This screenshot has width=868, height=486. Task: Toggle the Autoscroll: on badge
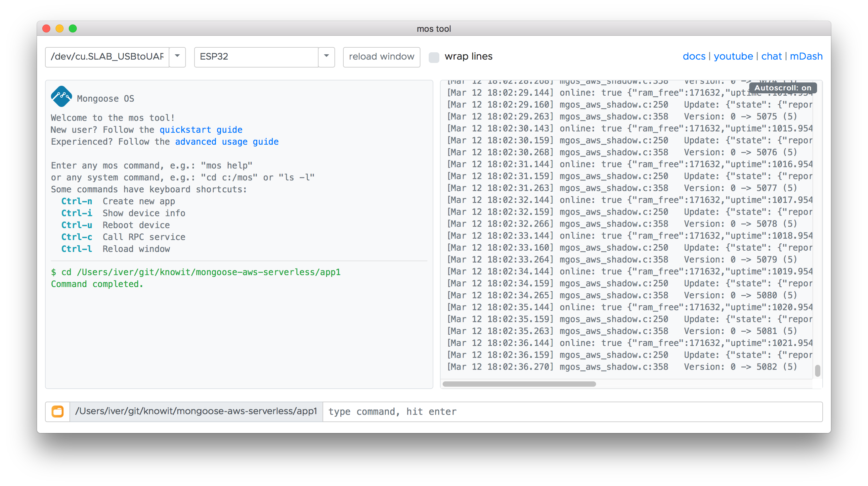pyautogui.click(x=782, y=88)
